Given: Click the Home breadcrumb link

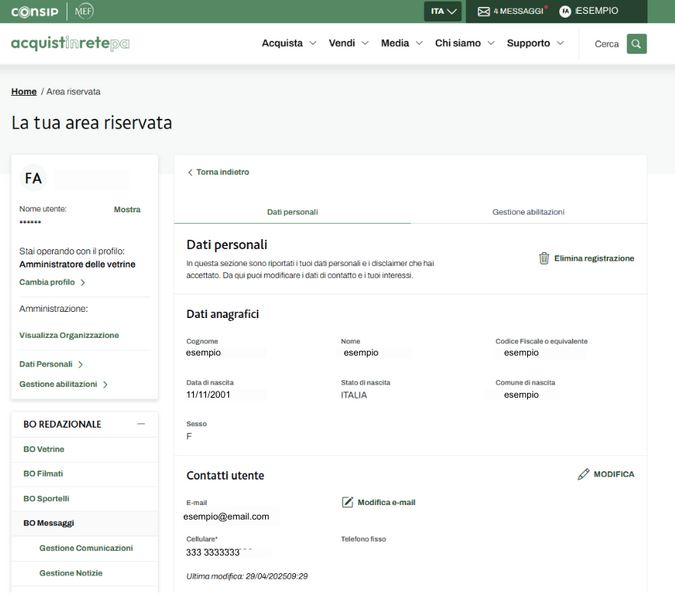Looking at the screenshot, I should (x=24, y=92).
